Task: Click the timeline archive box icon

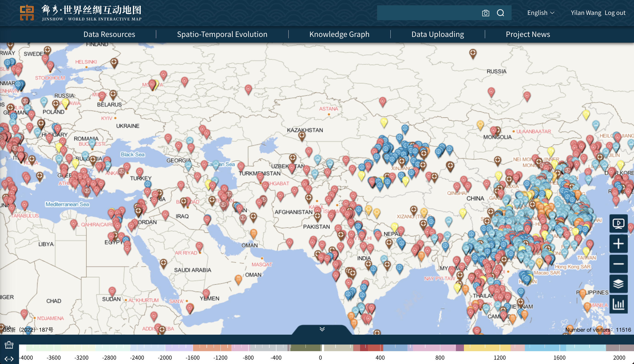Action: [9, 345]
